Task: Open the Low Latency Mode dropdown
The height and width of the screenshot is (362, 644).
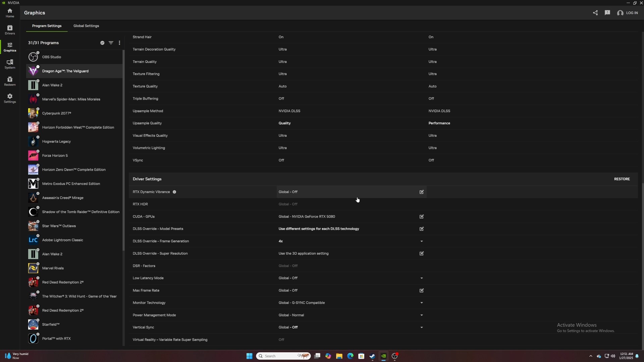Action: point(422,278)
